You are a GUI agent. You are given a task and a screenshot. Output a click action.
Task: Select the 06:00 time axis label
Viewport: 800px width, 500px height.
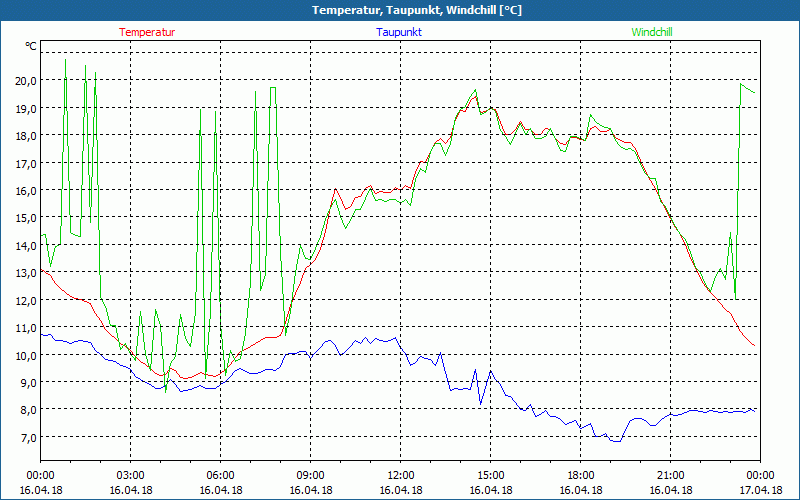click(221, 475)
